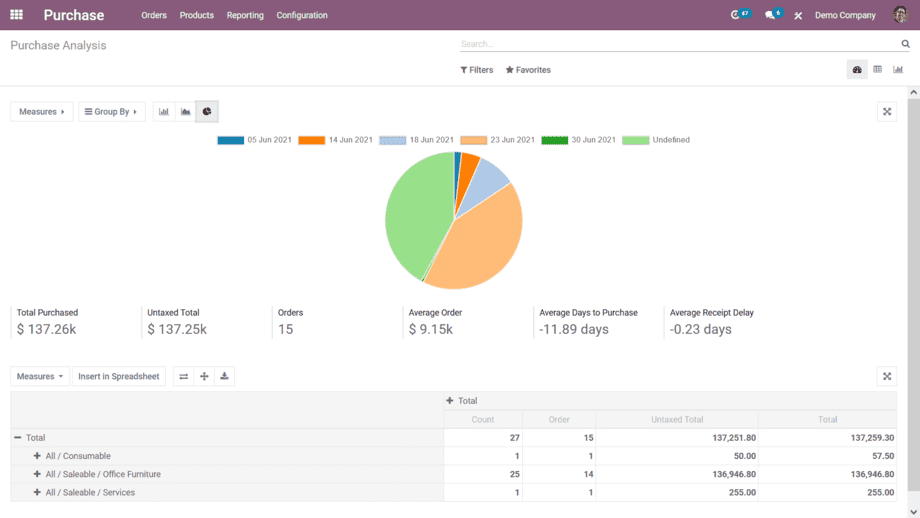Download the pivot table as xlsx
The image size is (920, 518).
click(x=225, y=377)
